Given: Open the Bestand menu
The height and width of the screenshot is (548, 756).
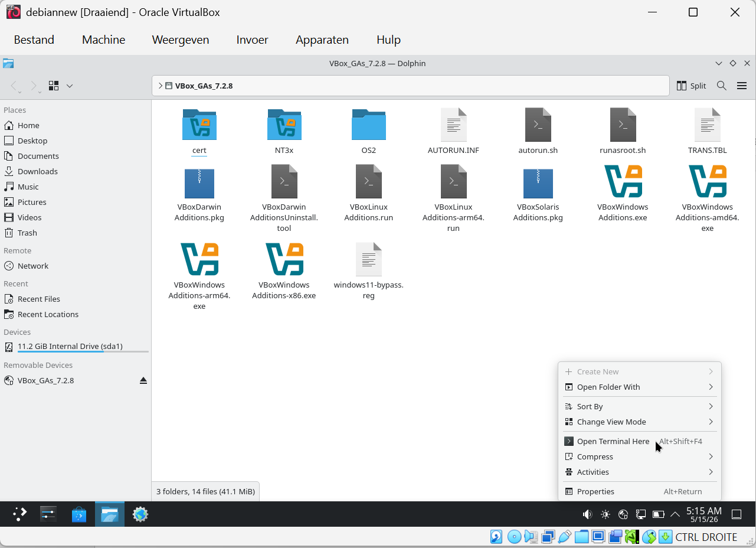Looking at the screenshot, I should coord(34,40).
